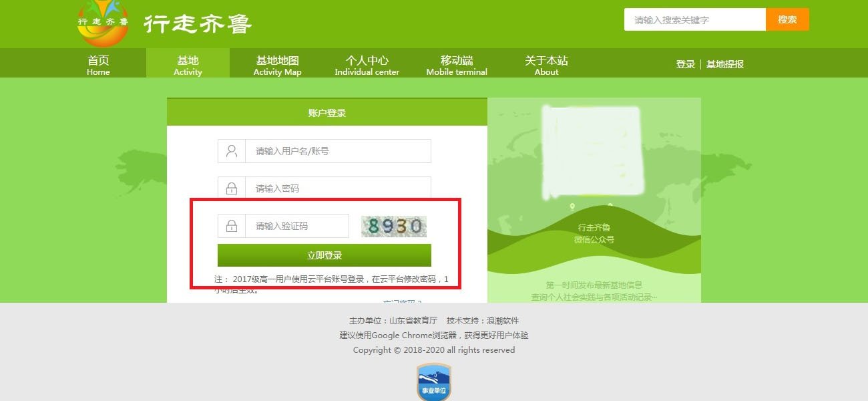
Task: Open the 基地提报 link
Action: [x=726, y=64]
